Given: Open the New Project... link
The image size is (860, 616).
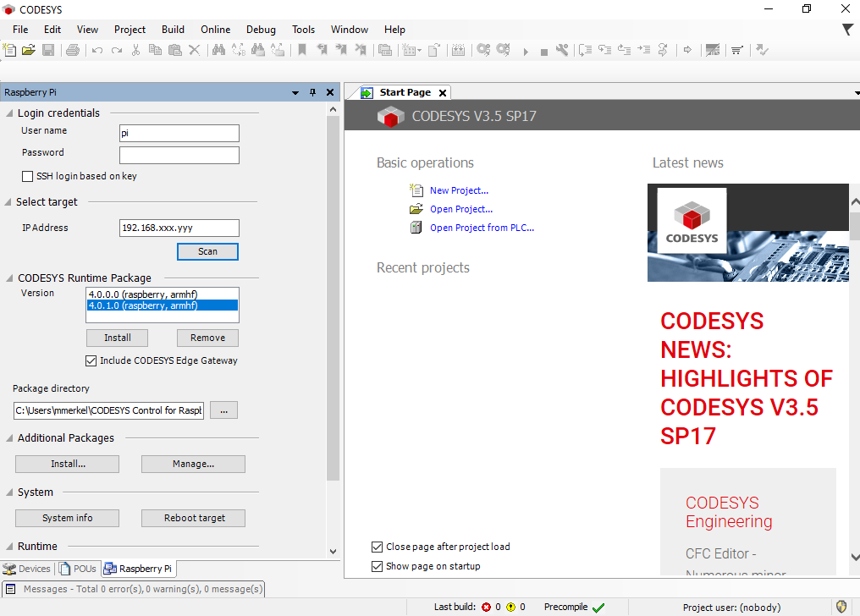Looking at the screenshot, I should (459, 190).
